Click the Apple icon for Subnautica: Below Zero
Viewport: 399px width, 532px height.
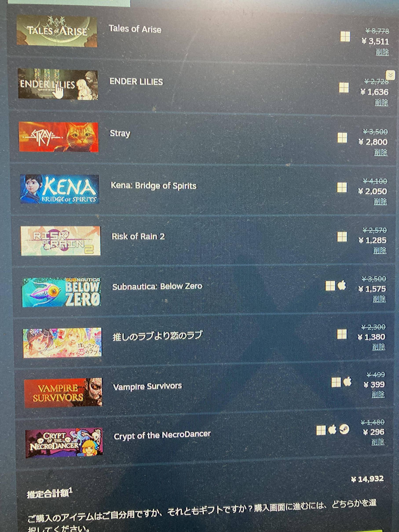tap(342, 285)
